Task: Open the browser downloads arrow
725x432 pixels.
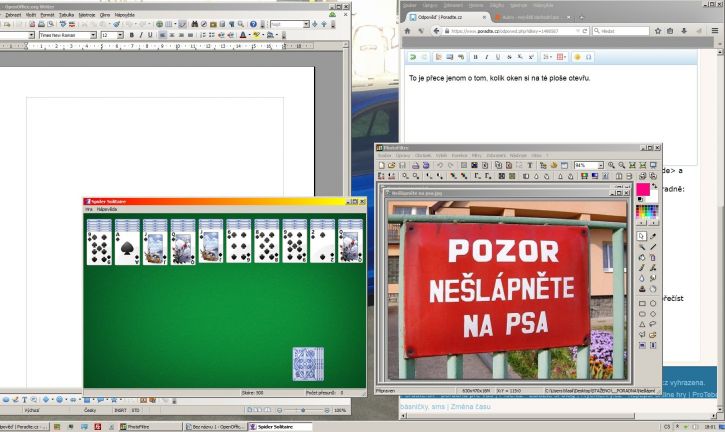Action: click(x=684, y=31)
